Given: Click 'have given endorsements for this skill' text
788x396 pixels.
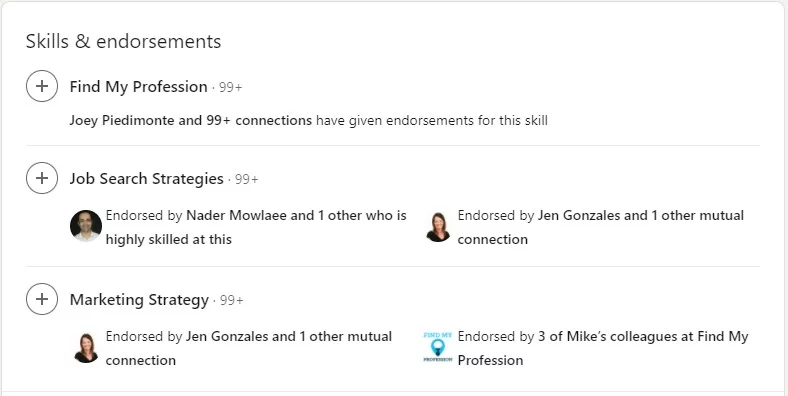Looking at the screenshot, I should [x=432, y=121].
